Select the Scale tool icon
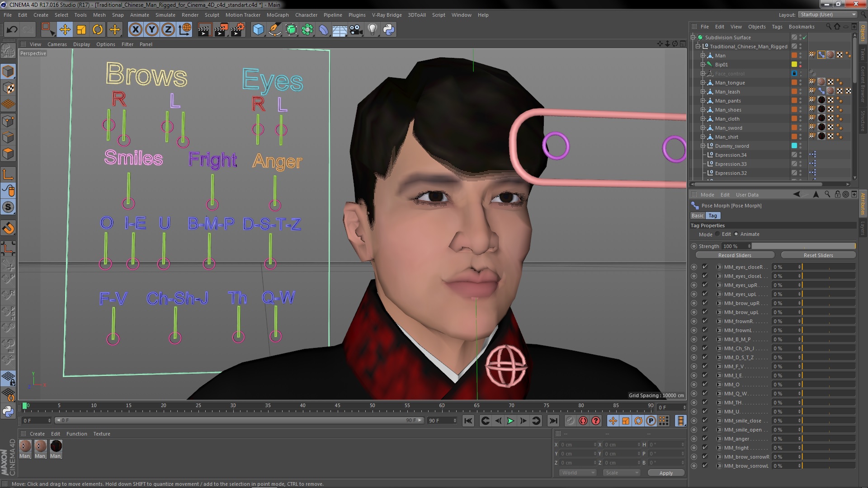 click(x=81, y=30)
